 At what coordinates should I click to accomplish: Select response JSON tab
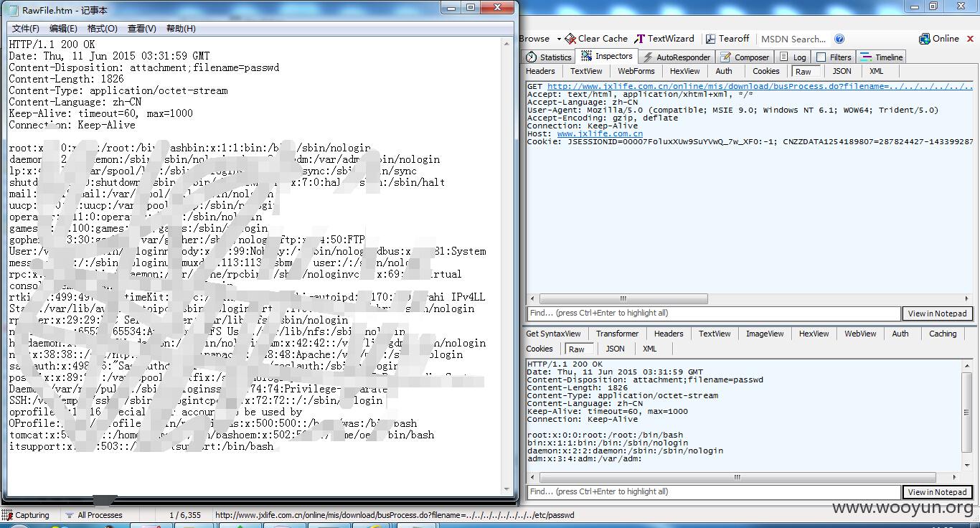[615, 349]
